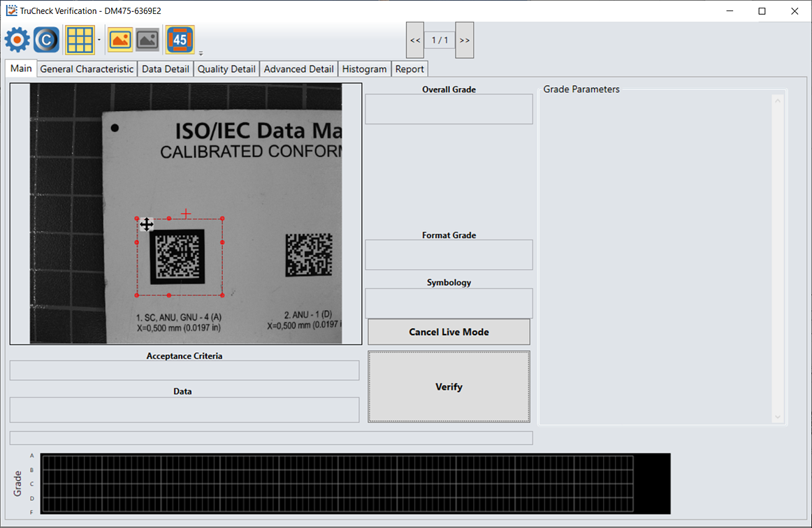Select the color image display icon
The height and width of the screenshot is (528, 812).
click(119, 40)
